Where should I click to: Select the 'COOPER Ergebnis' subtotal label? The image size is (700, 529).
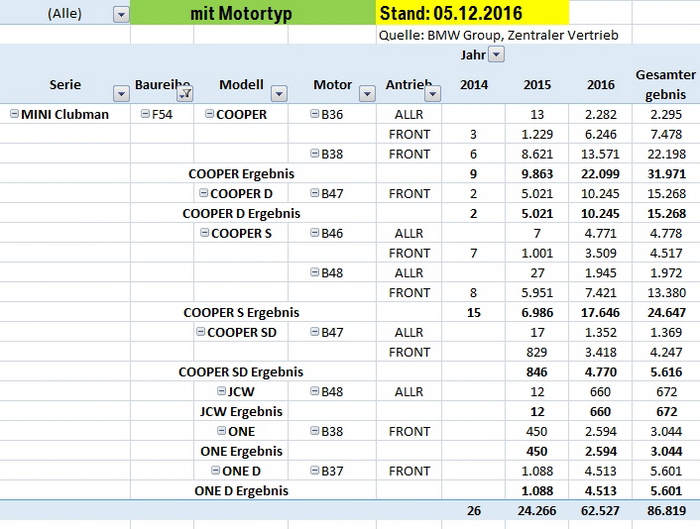click(241, 174)
